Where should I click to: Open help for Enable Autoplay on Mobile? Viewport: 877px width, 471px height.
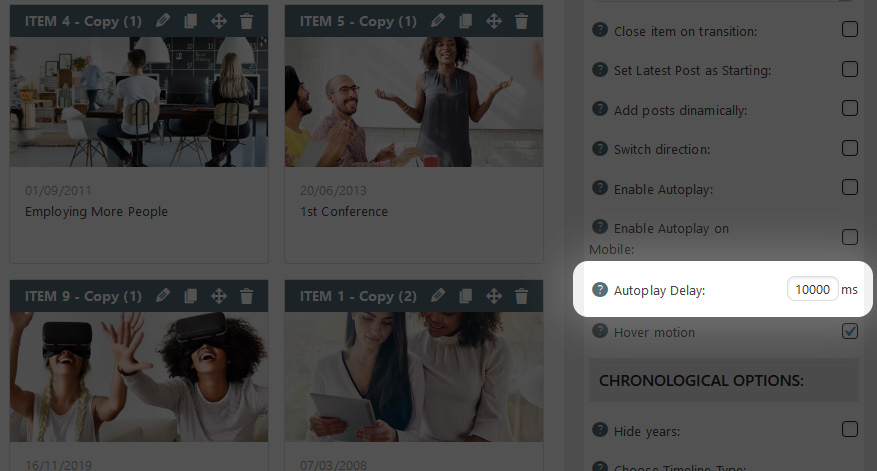click(x=600, y=227)
